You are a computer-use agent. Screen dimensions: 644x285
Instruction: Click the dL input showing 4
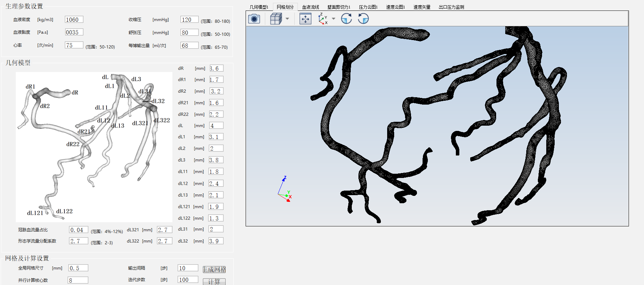coord(216,126)
